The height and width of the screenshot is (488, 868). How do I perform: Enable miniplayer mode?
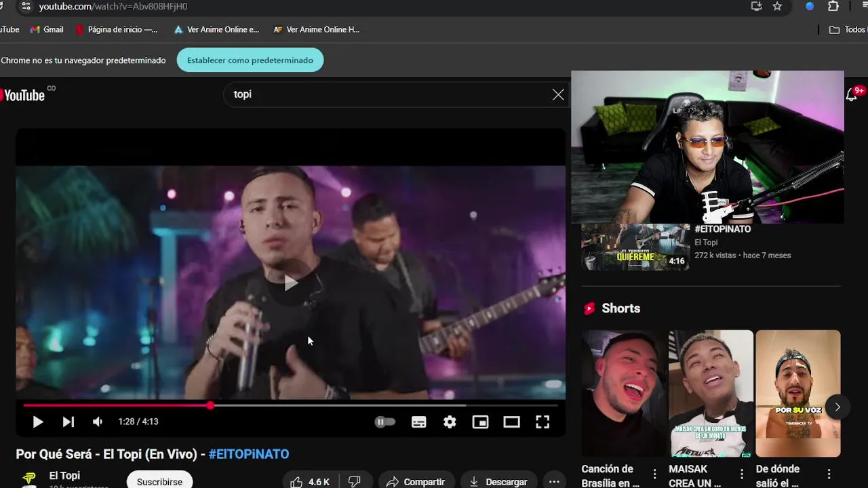480,422
